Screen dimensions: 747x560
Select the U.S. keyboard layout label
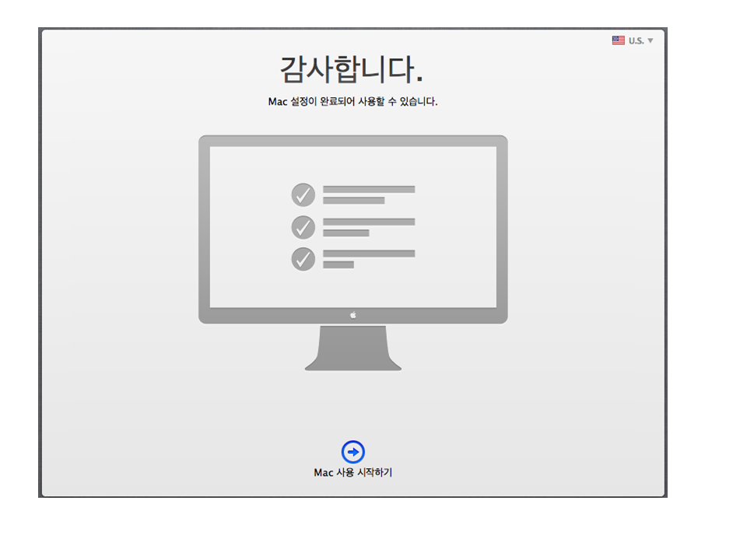pos(636,40)
